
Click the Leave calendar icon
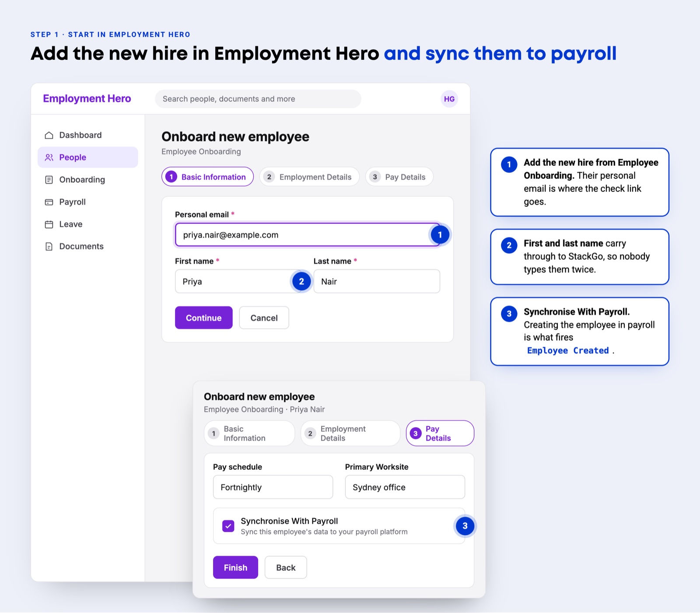(x=49, y=224)
